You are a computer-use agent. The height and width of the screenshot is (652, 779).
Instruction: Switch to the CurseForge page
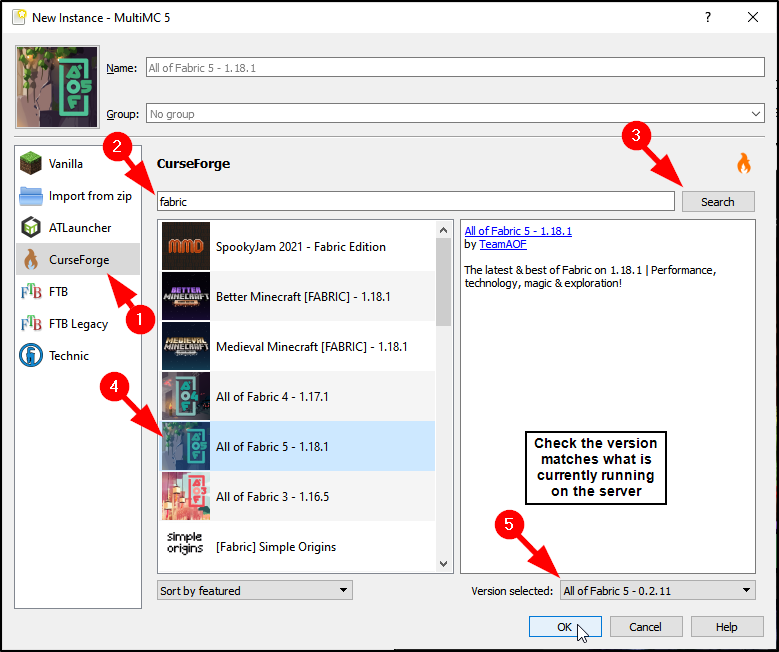tap(78, 259)
